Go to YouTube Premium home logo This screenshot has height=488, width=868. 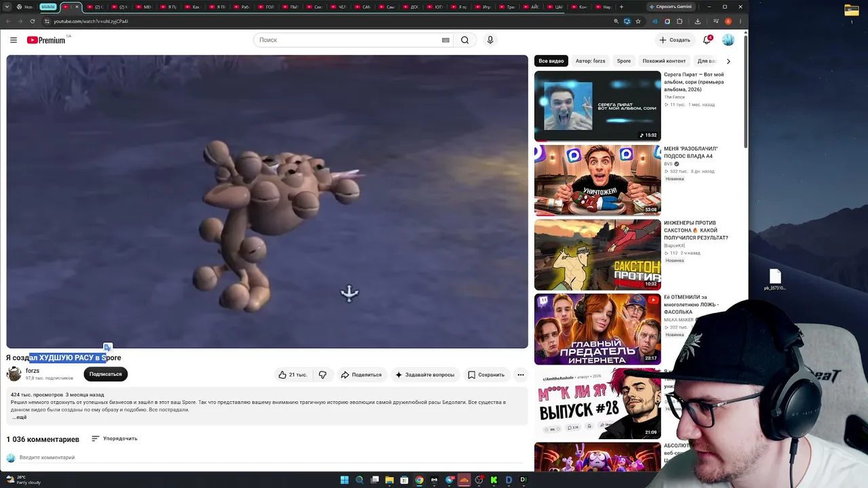coord(46,40)
